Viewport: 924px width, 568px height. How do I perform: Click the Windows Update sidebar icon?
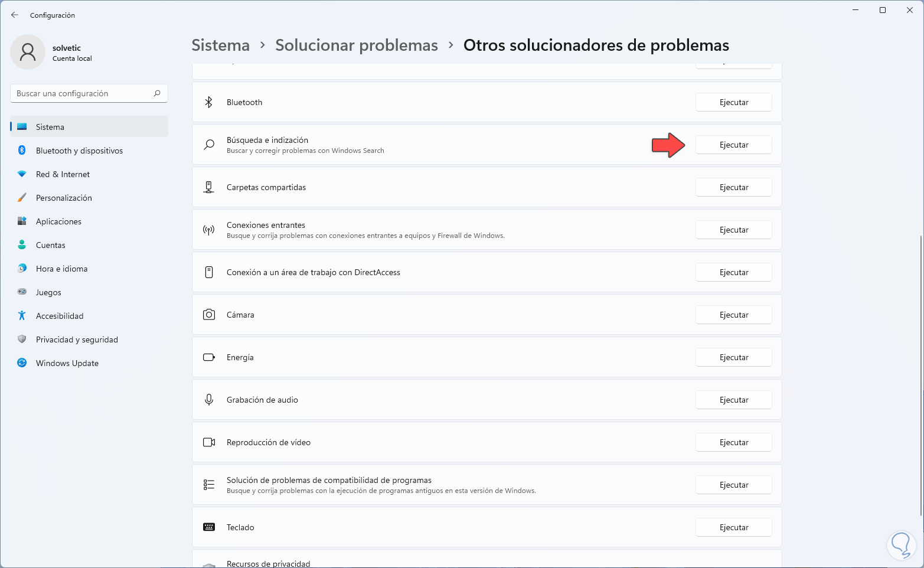[22, 363]
